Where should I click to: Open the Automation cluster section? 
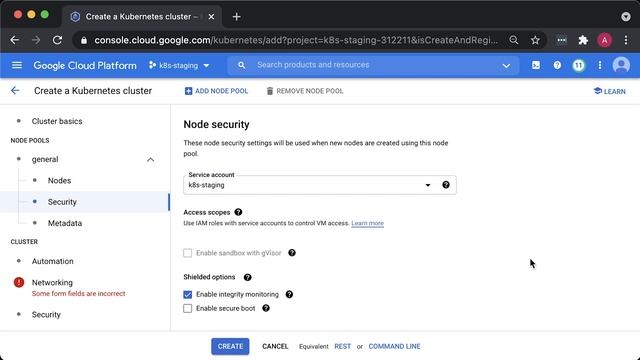(x=53, y=261)
